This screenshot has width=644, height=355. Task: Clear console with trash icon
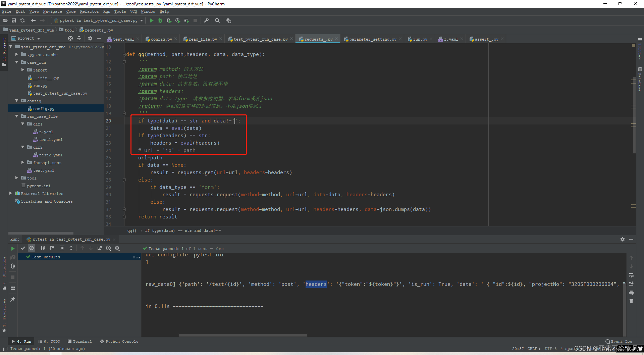coord(631,301)
